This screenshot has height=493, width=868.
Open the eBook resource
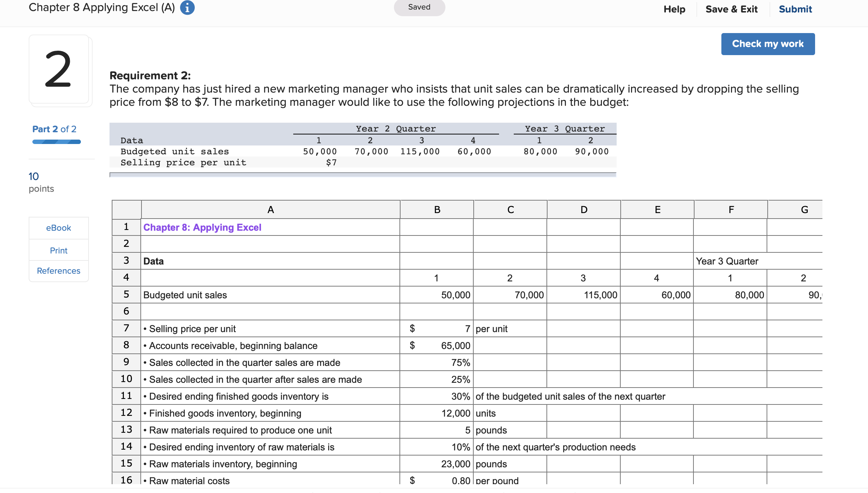click(58, 228)
